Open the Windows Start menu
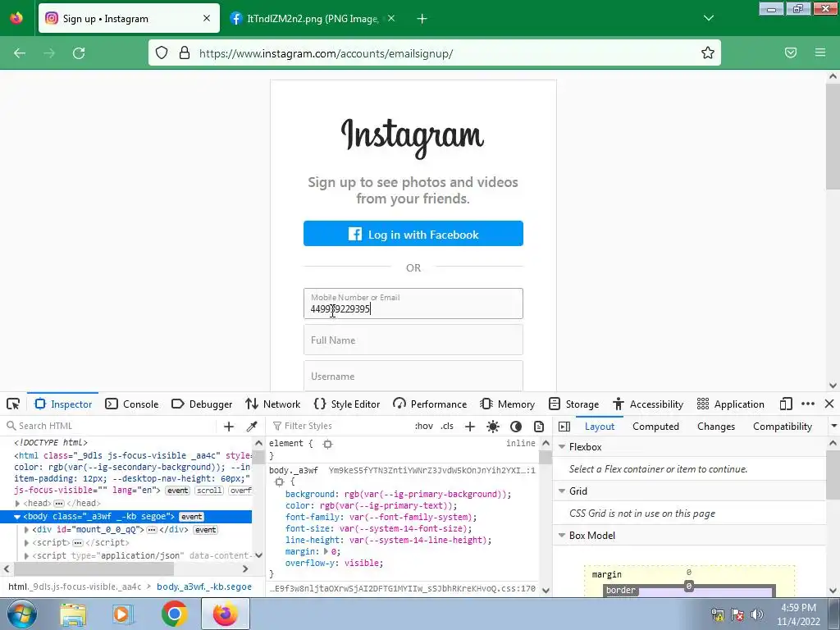 click(21, 614)
